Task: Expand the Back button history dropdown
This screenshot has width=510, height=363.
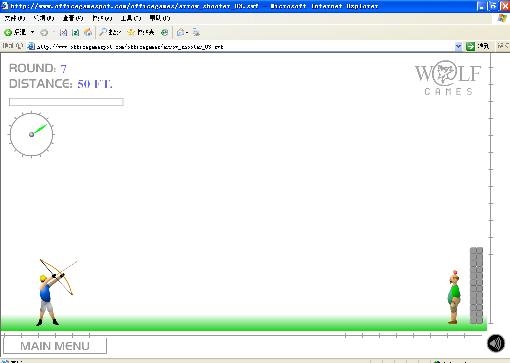Action: [32, 32]
